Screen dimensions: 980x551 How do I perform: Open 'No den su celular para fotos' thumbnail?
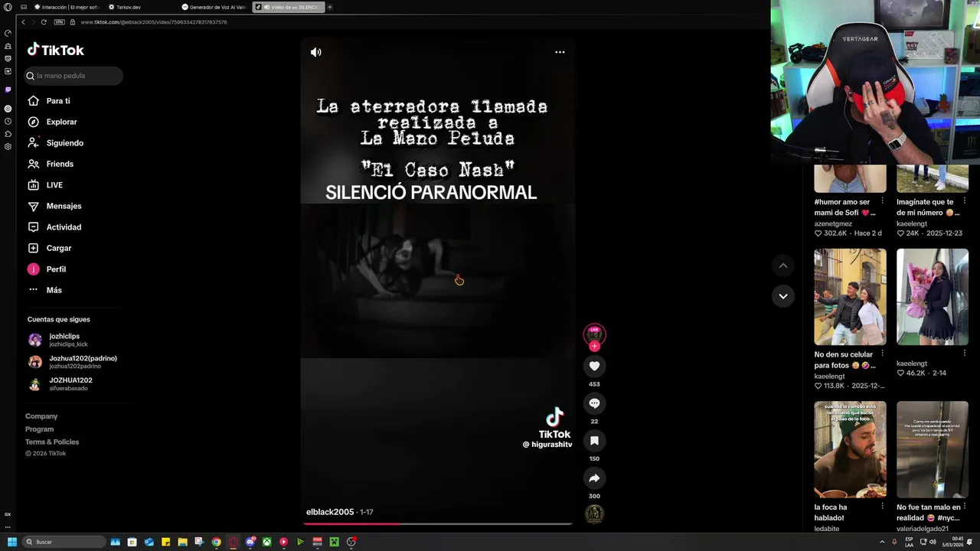coord(850,297)
